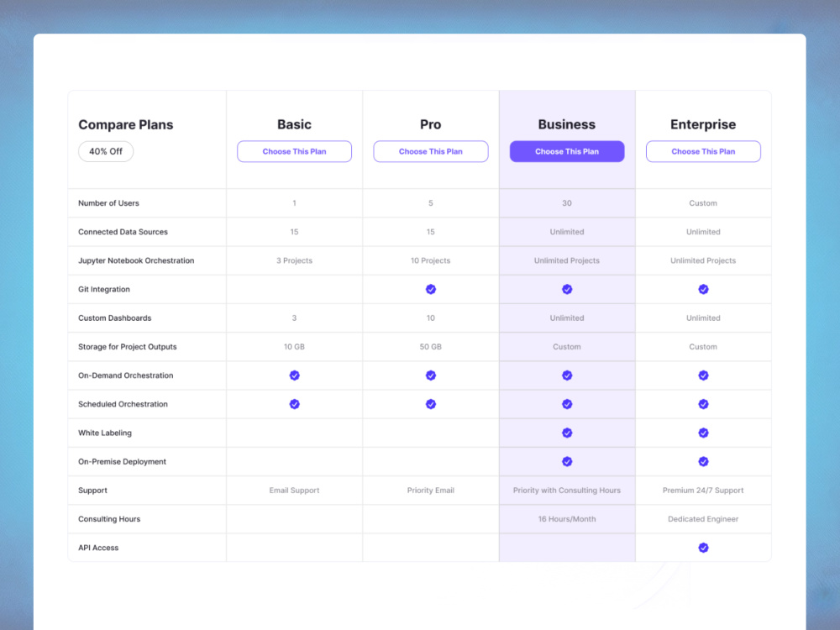The image size is (840, 630).
Task: Click the 10 GB storage cell
Action: (294, 347)
